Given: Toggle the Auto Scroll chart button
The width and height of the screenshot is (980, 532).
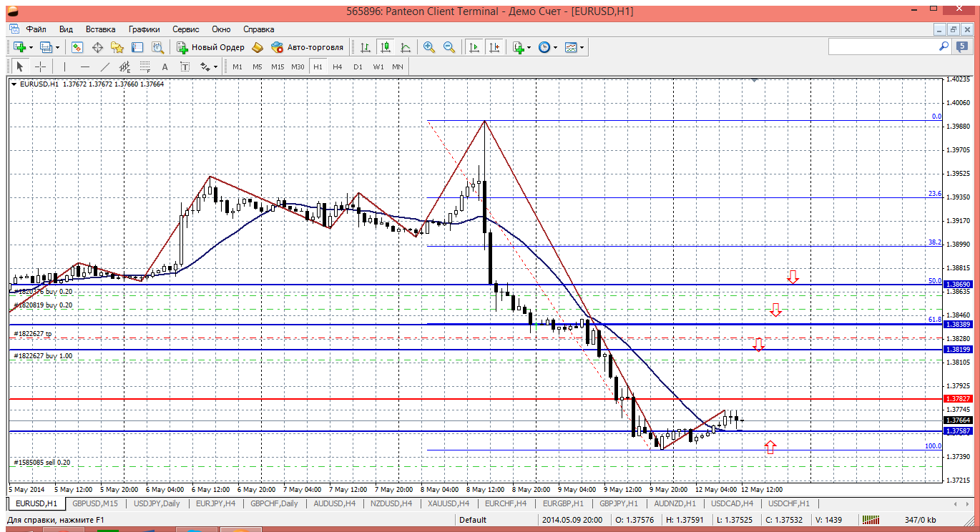Looking at the screenshot, I should (474, 47).
